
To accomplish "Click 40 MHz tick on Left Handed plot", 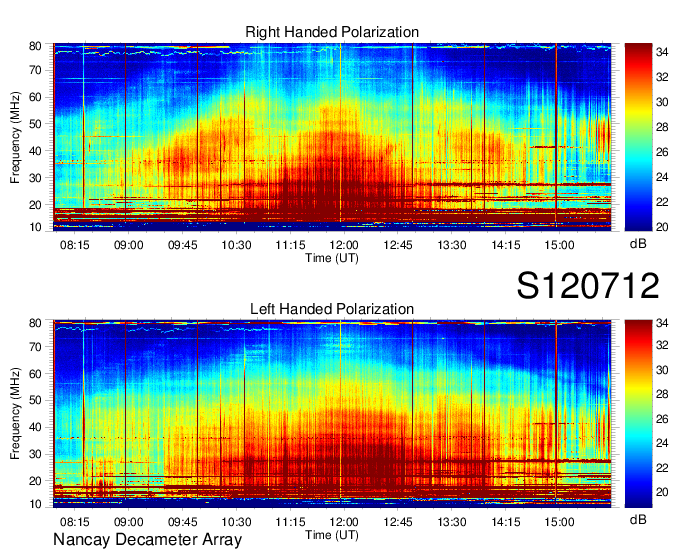I will point(35,427).
